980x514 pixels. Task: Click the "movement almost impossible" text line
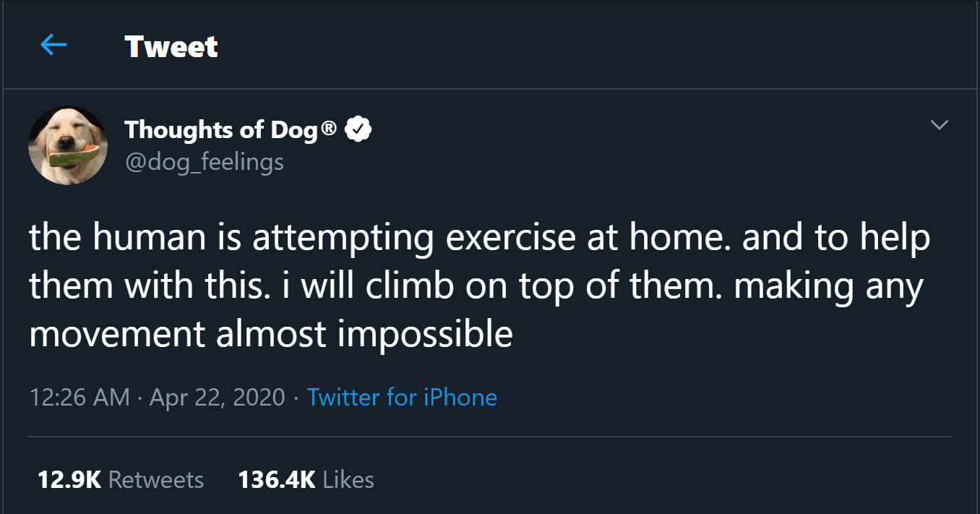point(271,333)
